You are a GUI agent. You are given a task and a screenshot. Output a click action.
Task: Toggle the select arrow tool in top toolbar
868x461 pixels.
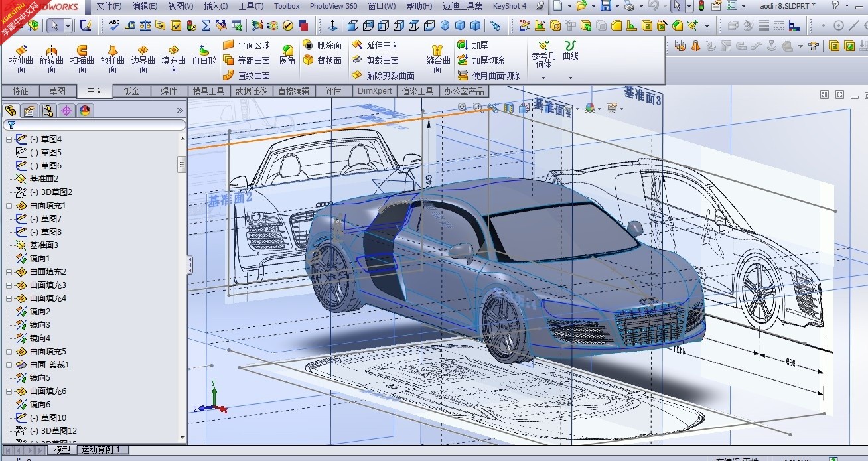[x=676, y=6]
